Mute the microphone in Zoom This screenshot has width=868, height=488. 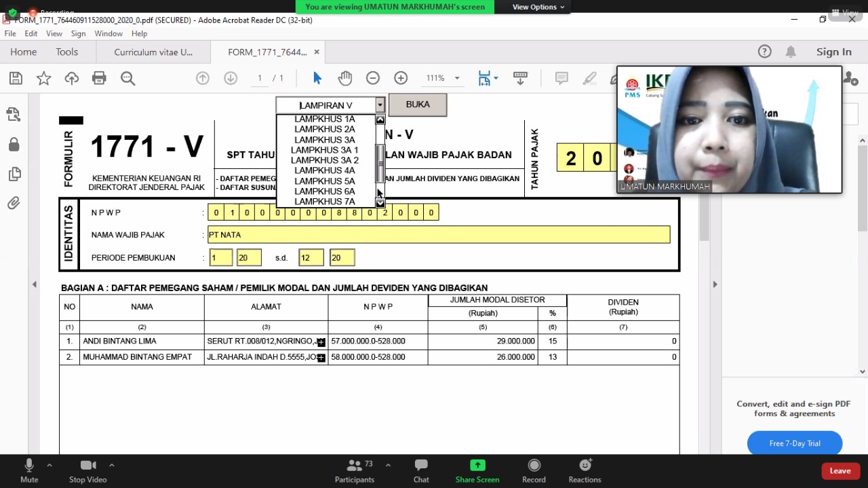pos(29,470)
